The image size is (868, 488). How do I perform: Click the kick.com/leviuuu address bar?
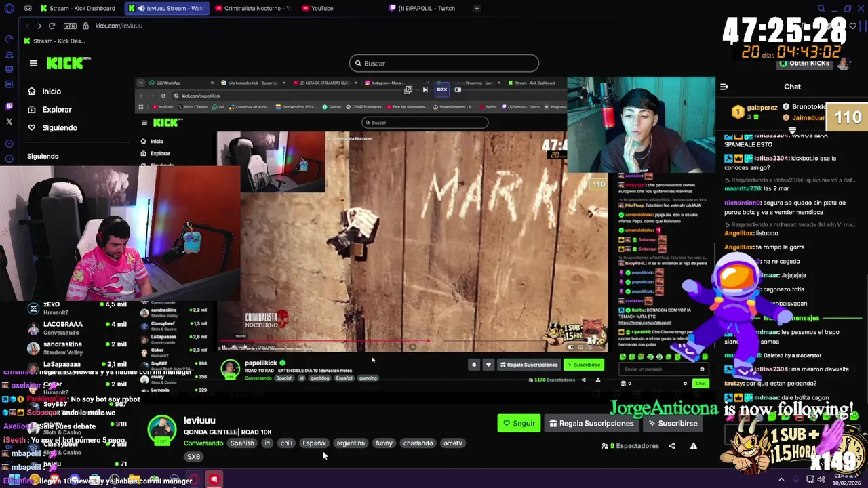pos(119,26)
